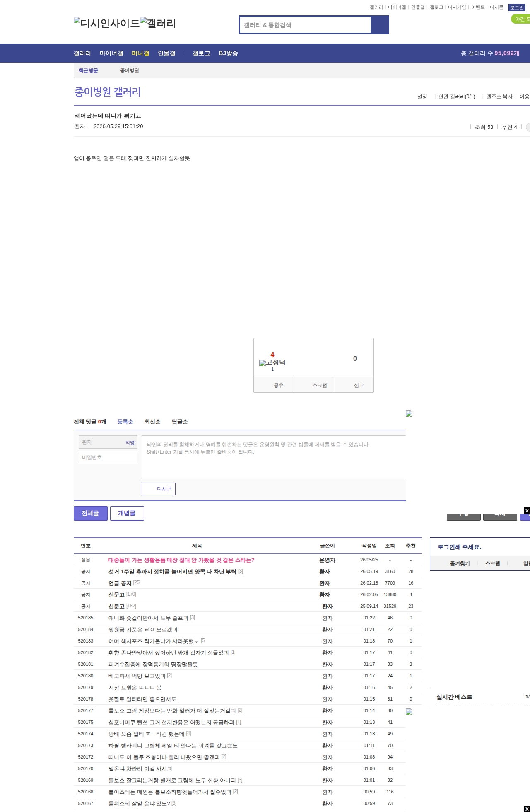Open the 이벤트 top link
Viewport: 530px width, 812px height.
[477, 7]
